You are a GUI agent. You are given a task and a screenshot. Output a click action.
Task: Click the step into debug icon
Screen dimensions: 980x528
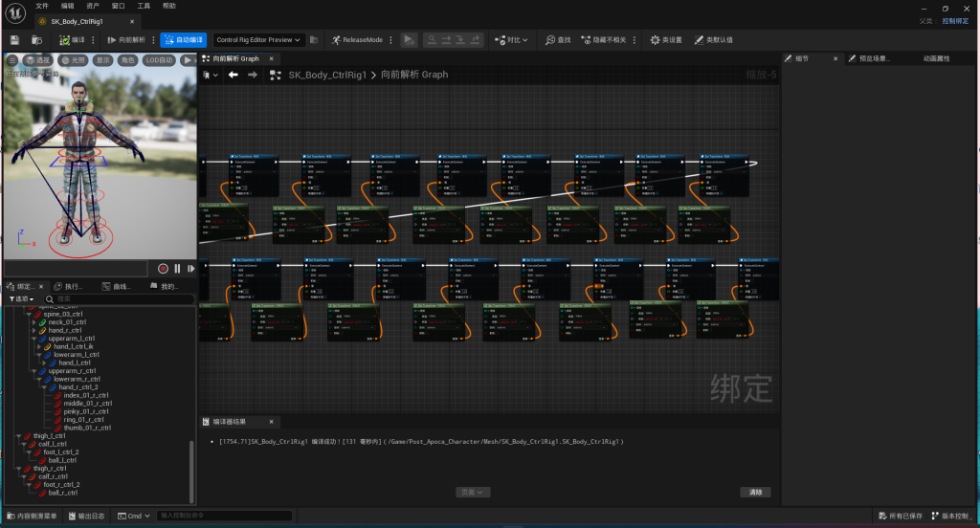460,40
